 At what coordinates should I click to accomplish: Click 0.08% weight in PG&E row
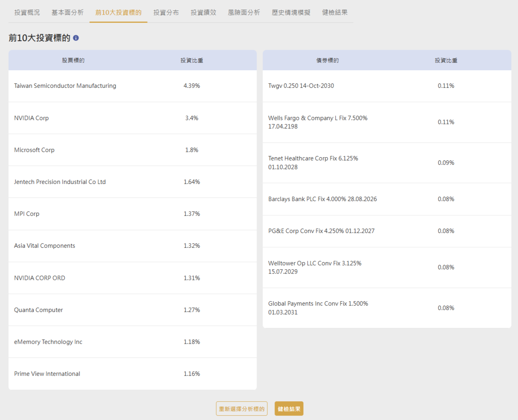pos(446,231)
